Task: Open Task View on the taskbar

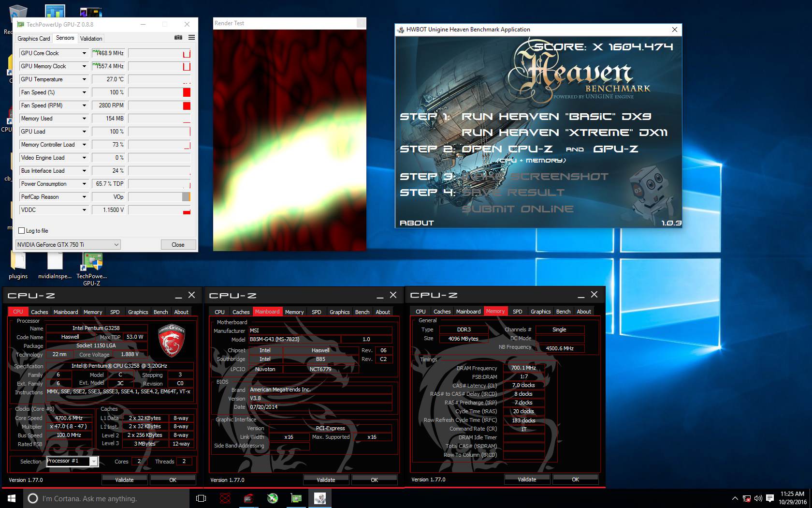Action: point(201,498)
